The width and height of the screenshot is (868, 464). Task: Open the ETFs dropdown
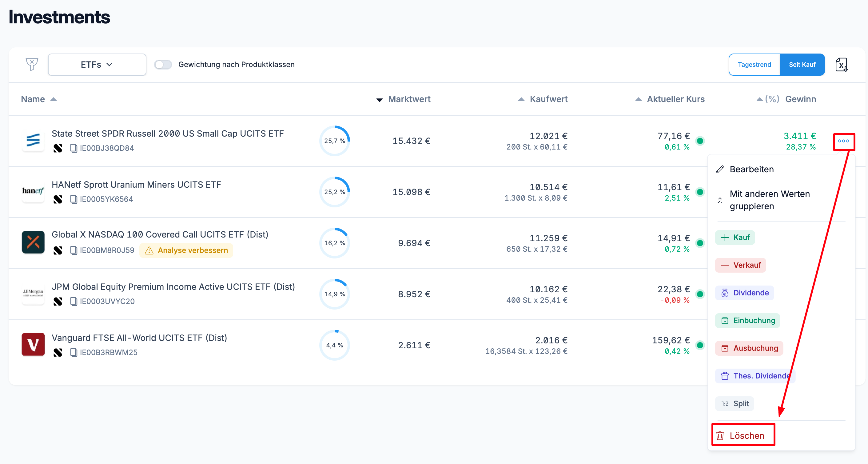tap(97, 64)
